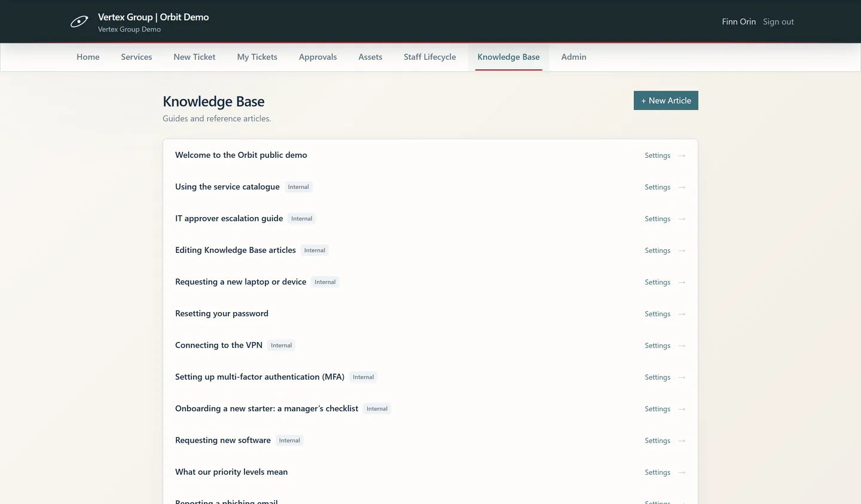This screenshot has width=861, height=504.
Task: Open the Services tab
Action: coord(136,57)
